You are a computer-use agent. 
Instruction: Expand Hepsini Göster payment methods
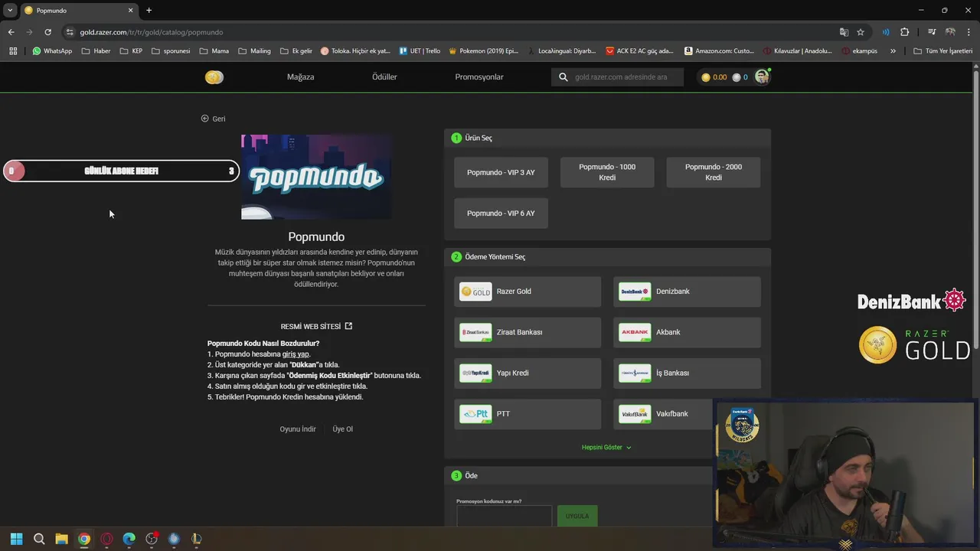[606, 447]
